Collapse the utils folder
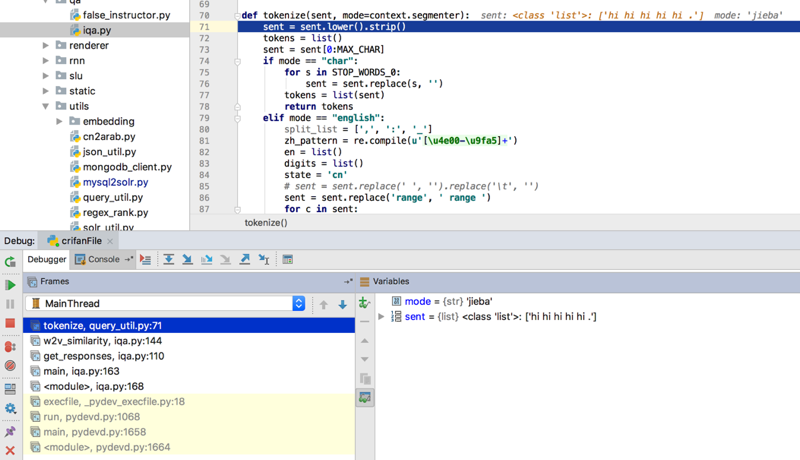Screen dimensions: 800x460 (x=46, y=106)
